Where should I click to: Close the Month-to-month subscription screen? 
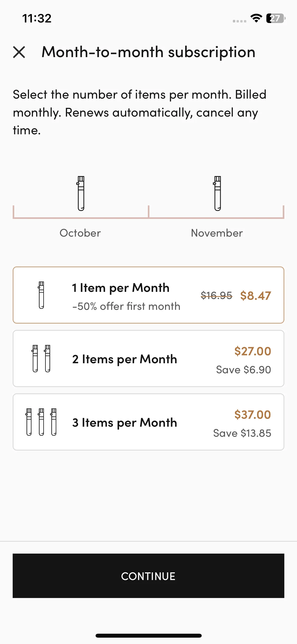coord(19,52)
